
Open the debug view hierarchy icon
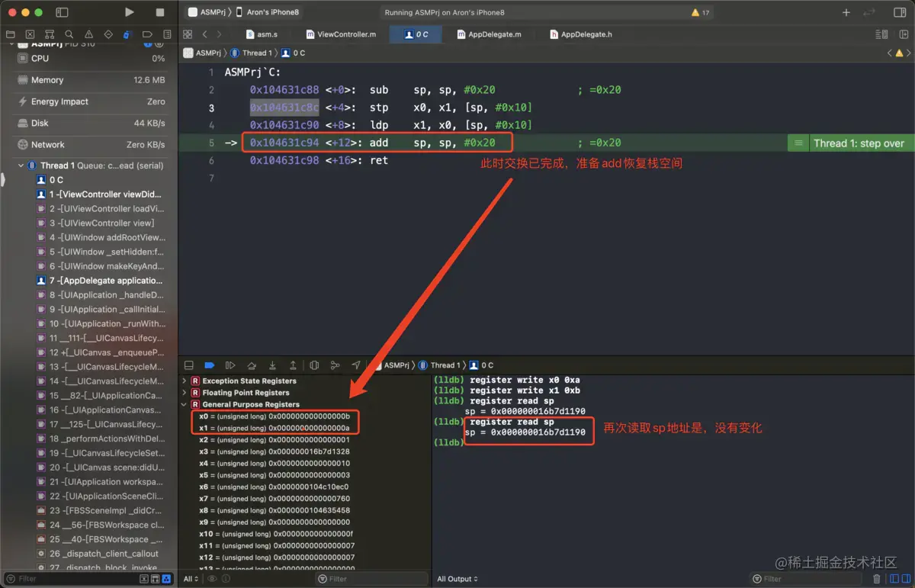coord(314,365)
